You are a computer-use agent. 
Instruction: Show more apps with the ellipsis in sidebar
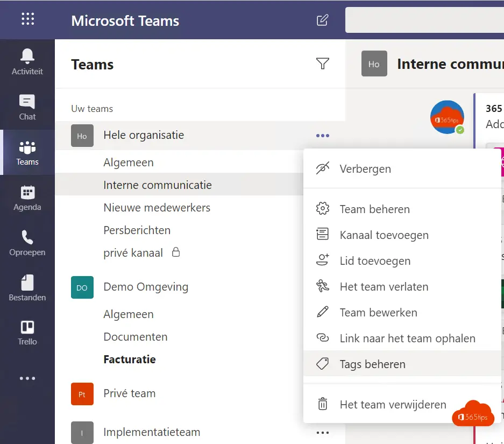click(x=27, y=378)
